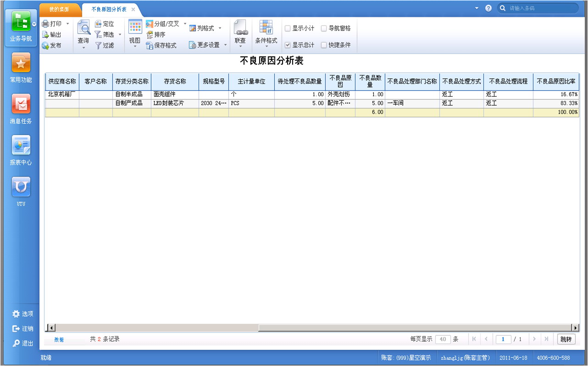Click the 联查 link query icon
The image size is (588, 366).
[240, 27]
